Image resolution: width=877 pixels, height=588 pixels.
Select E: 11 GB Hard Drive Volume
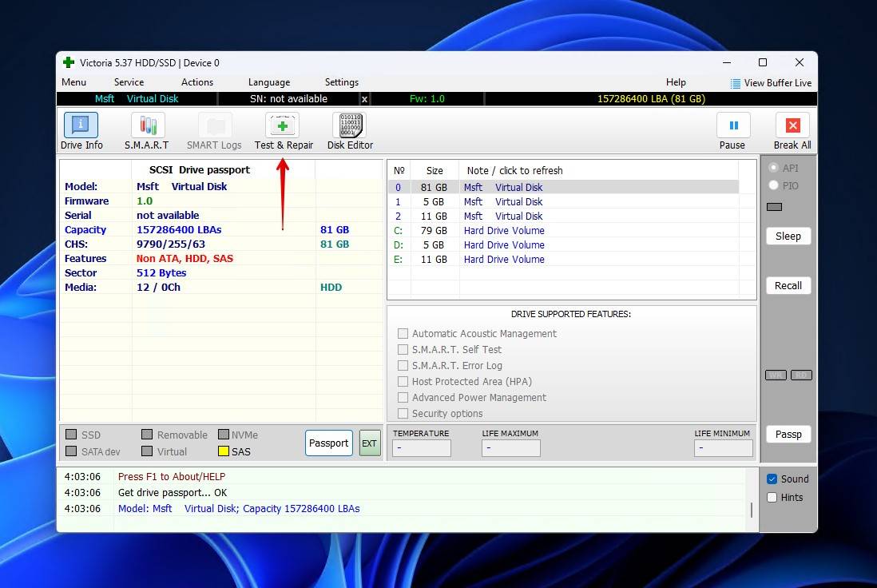563,259
